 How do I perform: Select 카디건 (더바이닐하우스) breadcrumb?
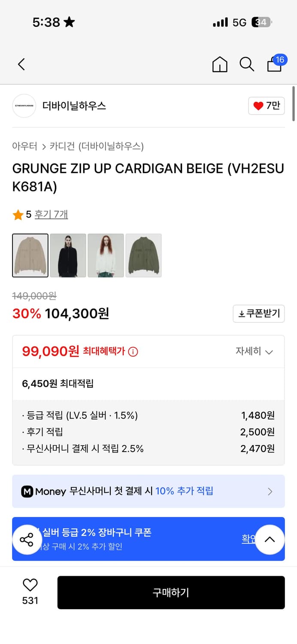tap(97, 146)
